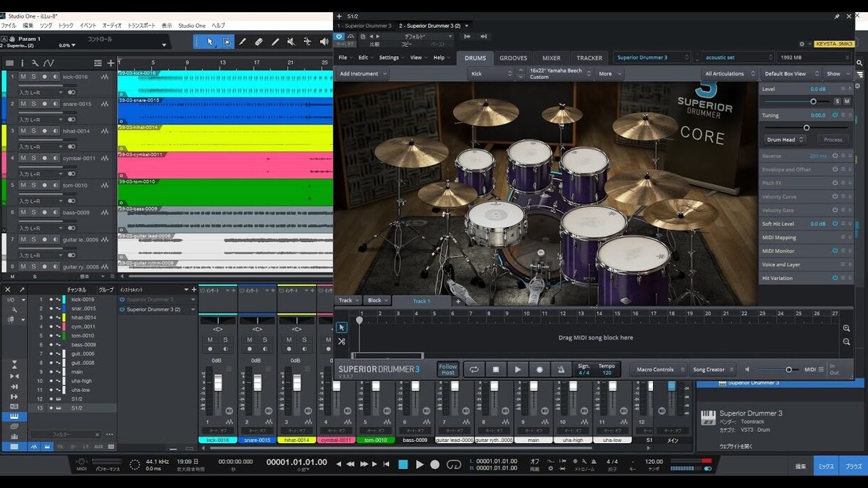Viewport: 868px width, 488px height.
Task: Toggle Studio One loop button in transport
Action: (454, 465)
